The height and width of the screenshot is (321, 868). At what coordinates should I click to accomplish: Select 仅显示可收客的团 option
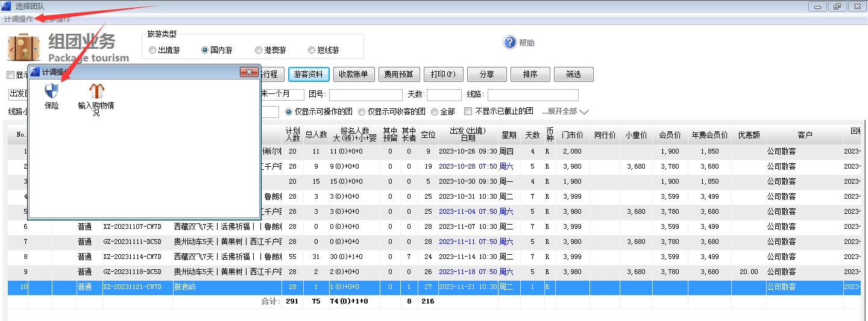362,111
